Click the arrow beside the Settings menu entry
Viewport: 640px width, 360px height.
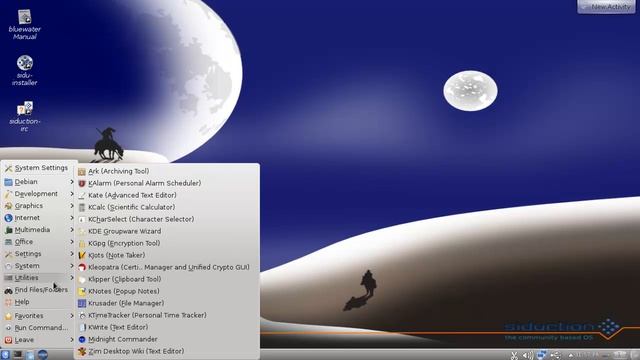72,253
